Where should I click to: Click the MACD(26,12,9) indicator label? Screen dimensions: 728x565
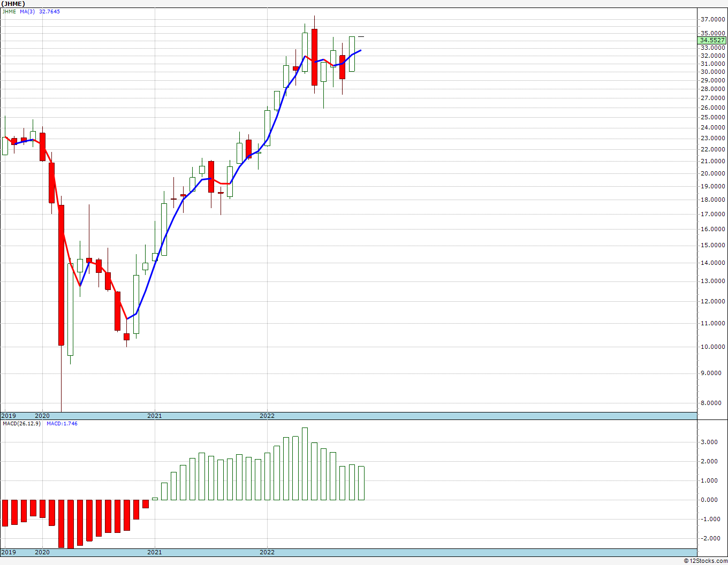point(22,423)
